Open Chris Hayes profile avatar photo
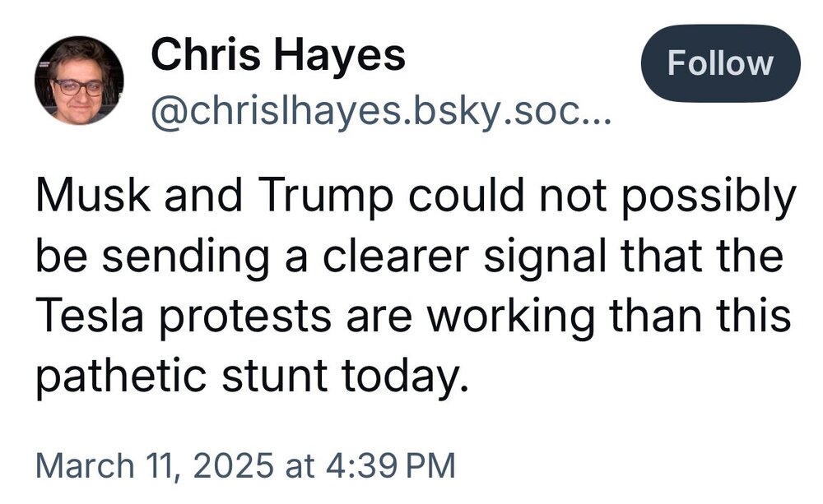The width and height of the screenshot is (823, 504). [x=79, y=80]
